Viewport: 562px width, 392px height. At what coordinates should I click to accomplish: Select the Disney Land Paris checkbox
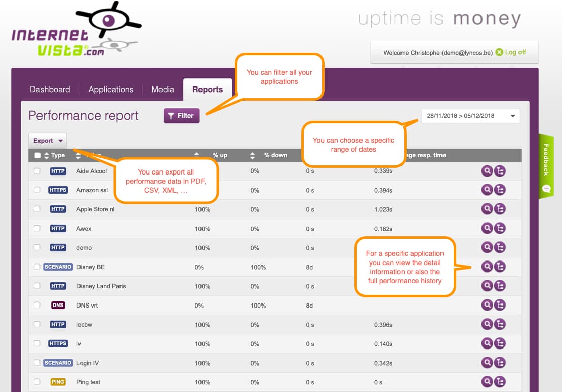(x=37, y=286)
